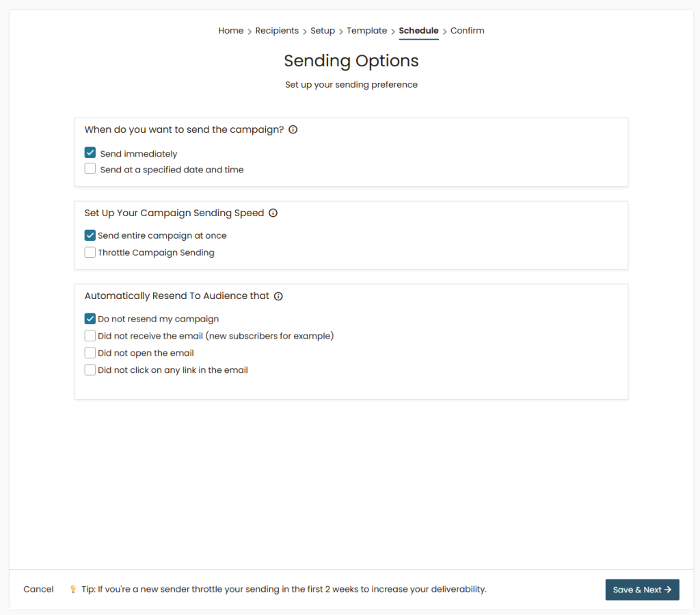Click the lightbulb tip icon
This screenshot has height=615, width=700.
73,590
